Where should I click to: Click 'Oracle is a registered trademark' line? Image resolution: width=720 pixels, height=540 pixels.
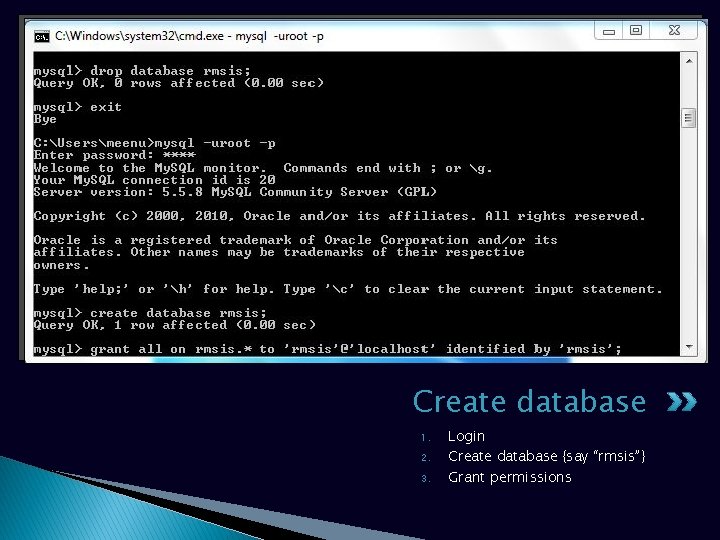[295, 240]
